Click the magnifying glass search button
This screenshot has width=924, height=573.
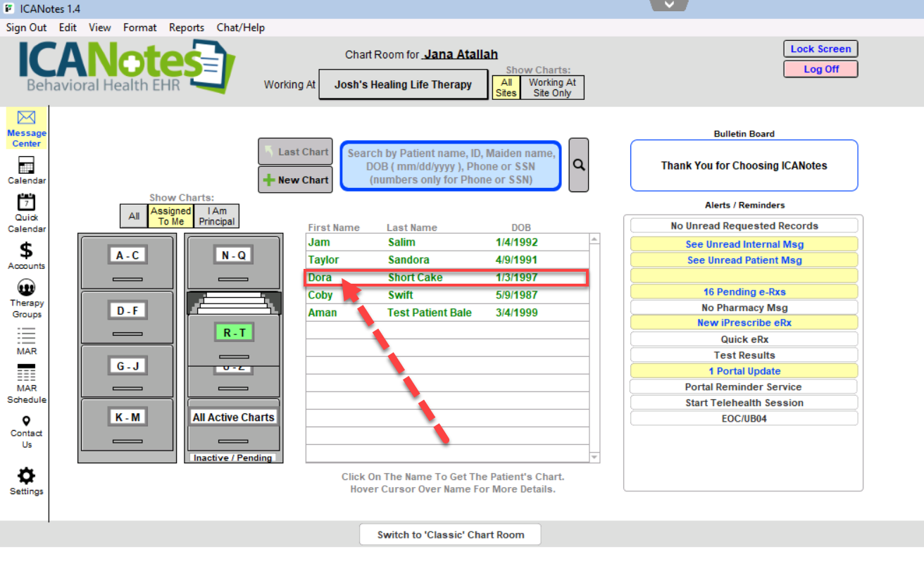click(578, 165)
